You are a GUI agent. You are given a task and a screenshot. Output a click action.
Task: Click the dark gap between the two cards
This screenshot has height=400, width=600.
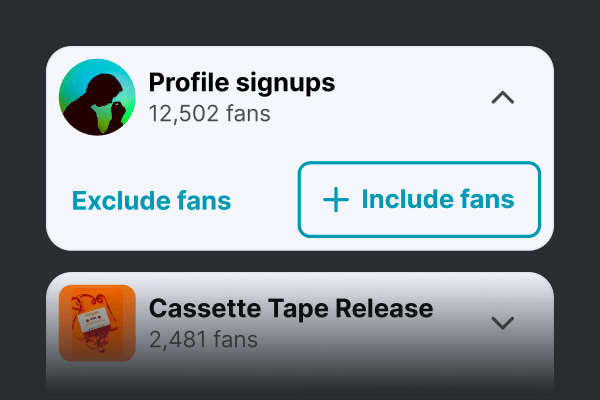pos(300,261)
